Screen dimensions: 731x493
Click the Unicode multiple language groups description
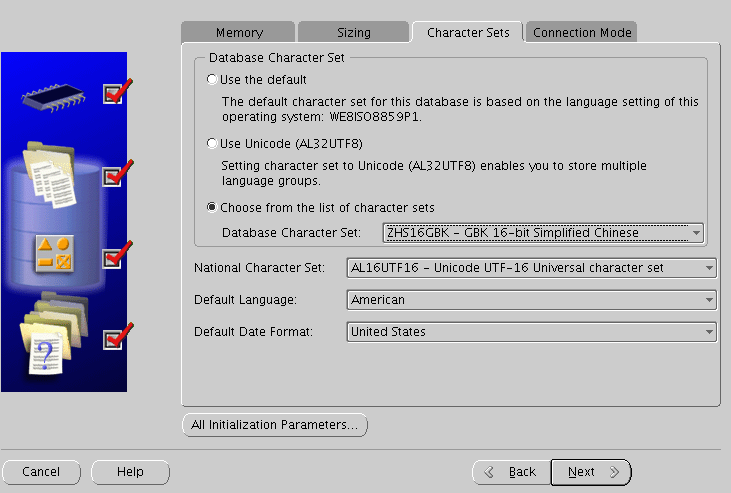[x=434, y=173]
